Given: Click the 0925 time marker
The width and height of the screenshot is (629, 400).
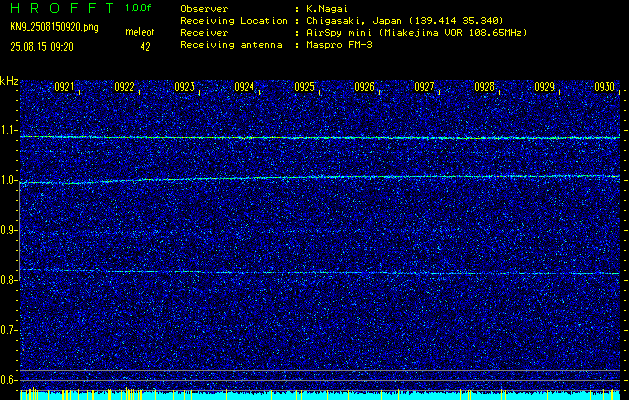Looking at the screenshot, I should pyautogui.click(x=304, y=87).
